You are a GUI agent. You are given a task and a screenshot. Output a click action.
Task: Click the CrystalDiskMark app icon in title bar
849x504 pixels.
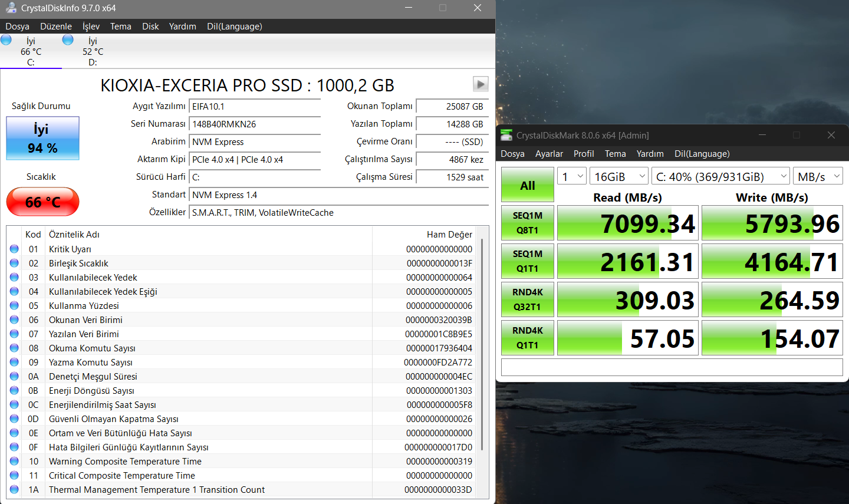[x=506, y=135]
